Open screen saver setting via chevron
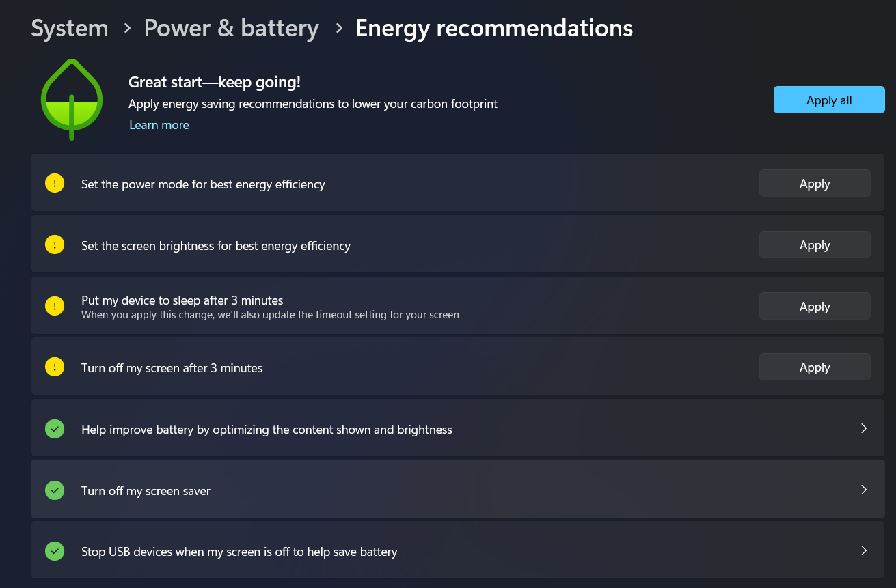 tap(864, 490)
